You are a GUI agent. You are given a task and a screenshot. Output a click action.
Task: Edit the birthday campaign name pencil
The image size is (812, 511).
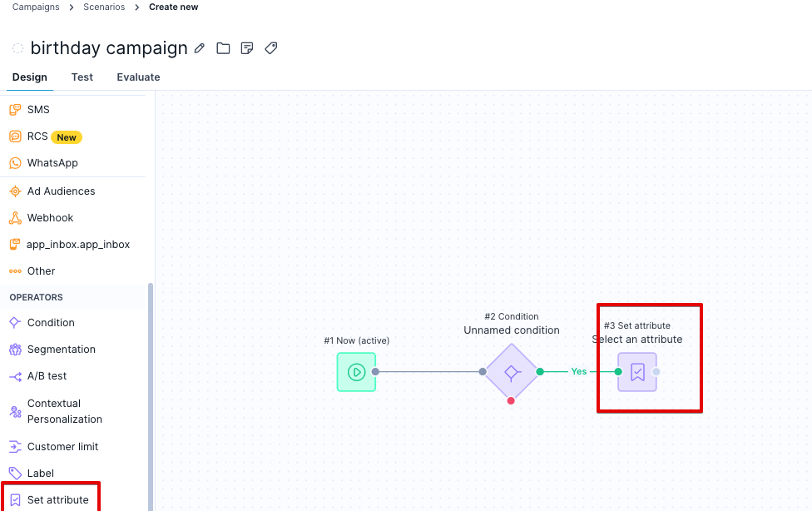tap(200, 48)
